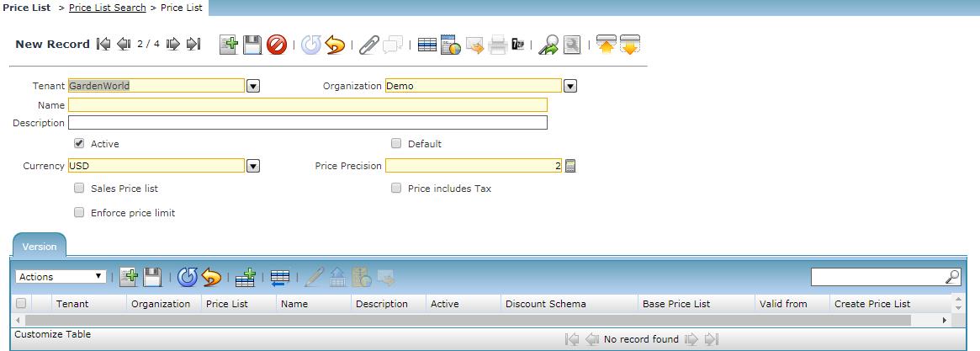This screenshot has height=351, width=980.
Task: Click the Version tab Undo icon
Action: point(211,277)
